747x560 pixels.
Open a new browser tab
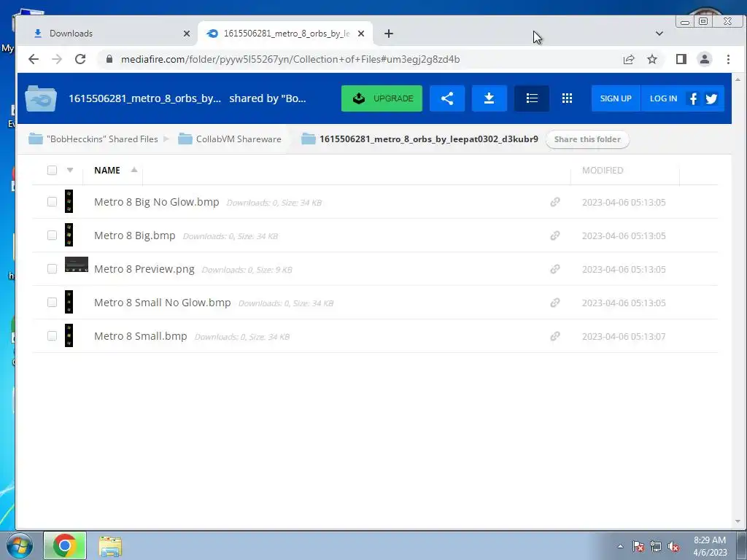pyautogui.click(x=389, y=34)
